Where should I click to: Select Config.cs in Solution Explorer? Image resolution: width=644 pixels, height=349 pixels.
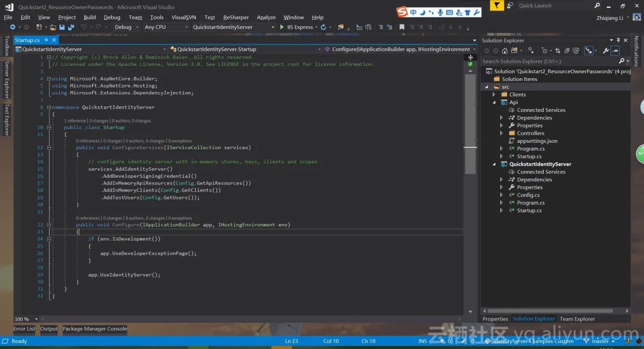click(528, 195)
